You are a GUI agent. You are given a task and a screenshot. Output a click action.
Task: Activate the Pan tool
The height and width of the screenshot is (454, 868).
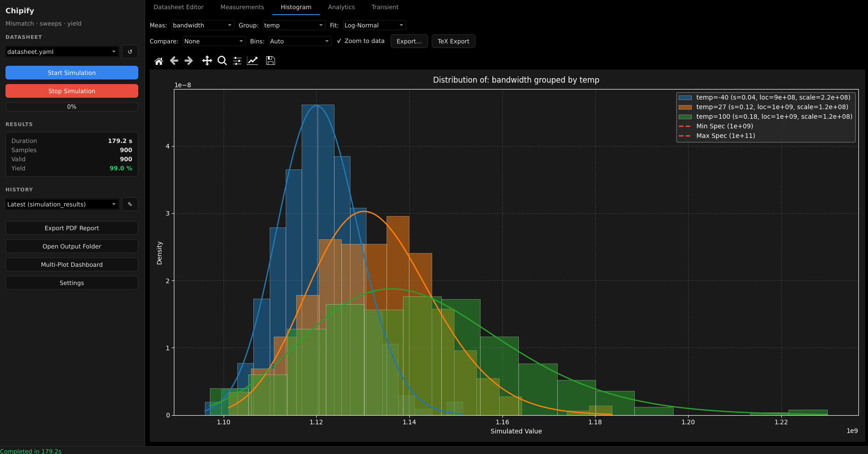pos(207,61)
